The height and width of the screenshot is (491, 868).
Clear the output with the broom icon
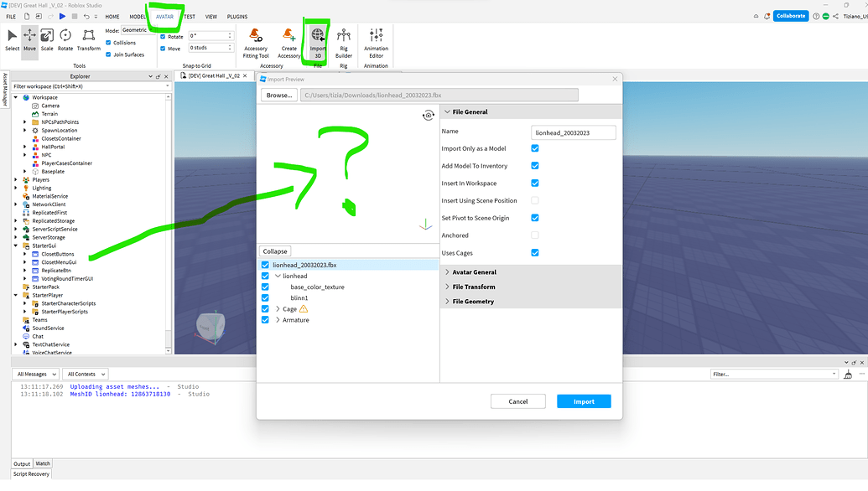click(848, 375)
